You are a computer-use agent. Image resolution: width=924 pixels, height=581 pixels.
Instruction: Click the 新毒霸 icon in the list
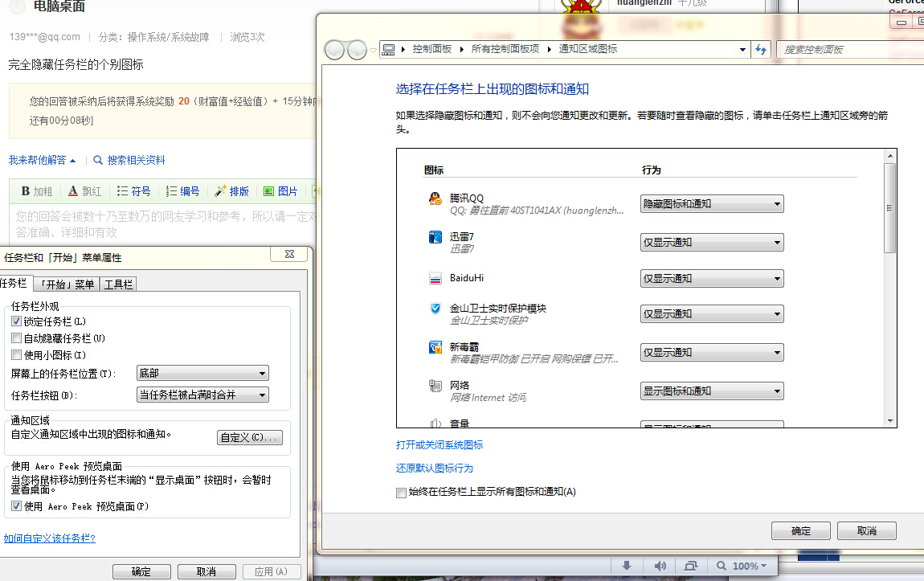[435, 347]
